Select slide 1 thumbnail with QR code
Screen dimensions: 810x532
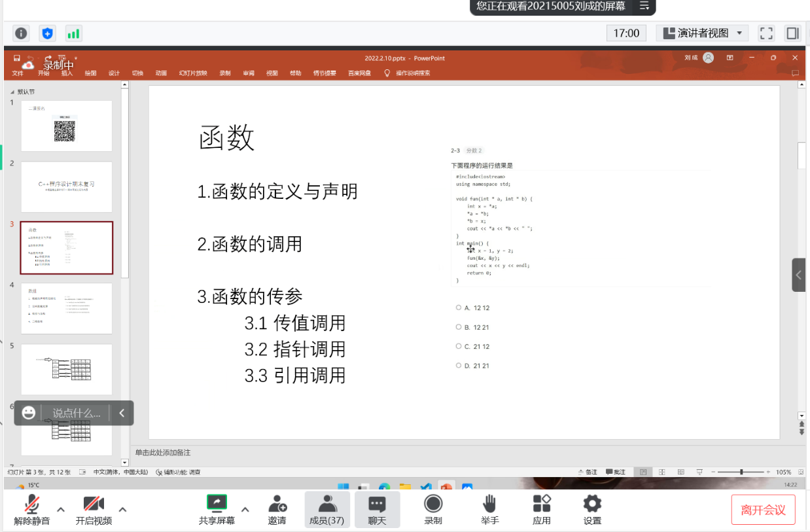coord(67,126)
